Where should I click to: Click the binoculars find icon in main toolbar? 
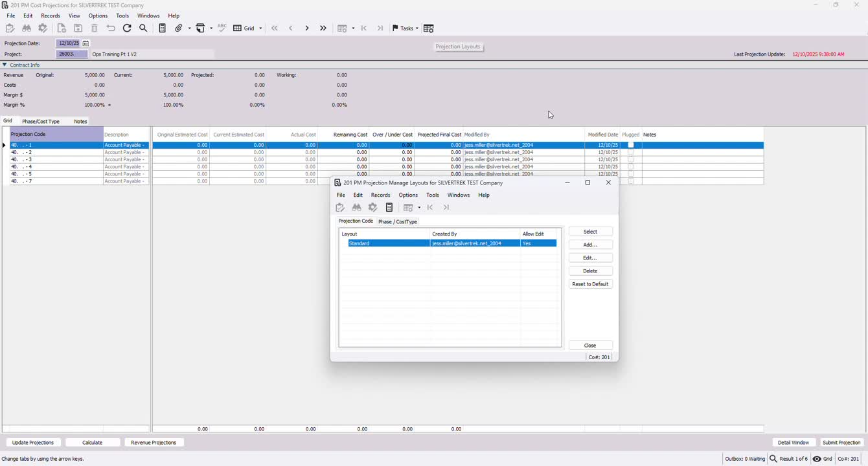tap(27, 28)
